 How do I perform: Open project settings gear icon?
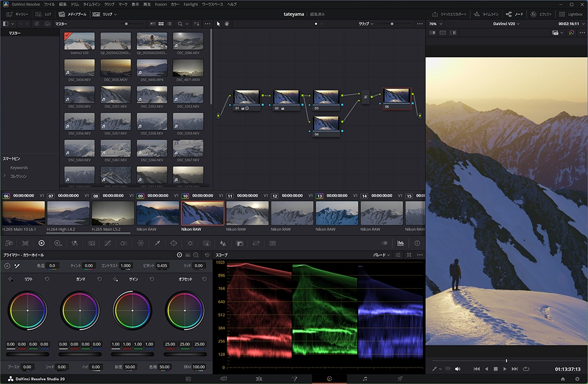[578, 379]
